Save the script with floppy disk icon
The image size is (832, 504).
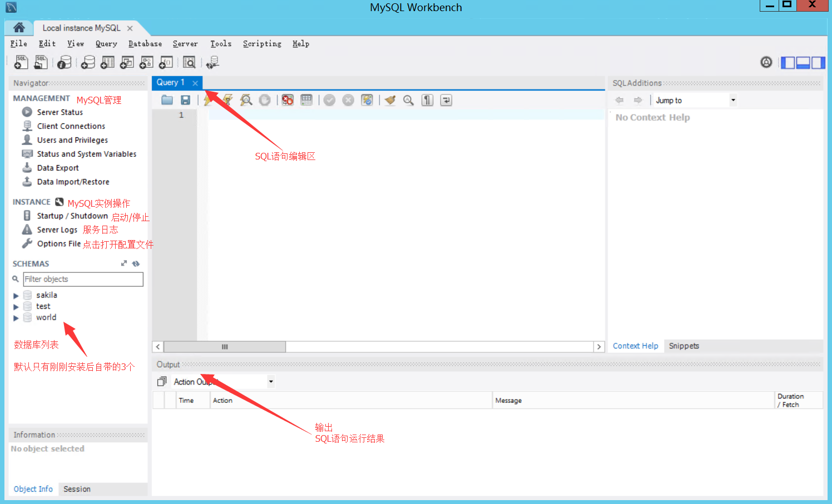pos(186,100)
